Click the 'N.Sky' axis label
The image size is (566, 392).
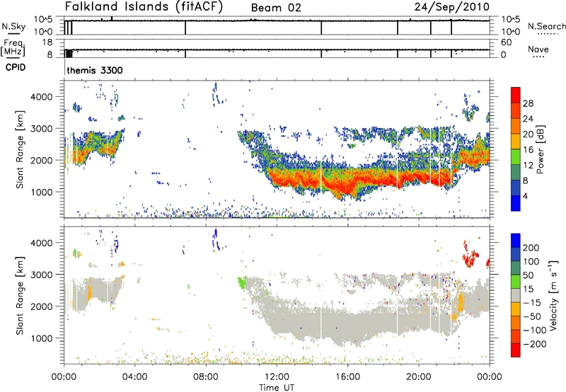pos(13,26)
